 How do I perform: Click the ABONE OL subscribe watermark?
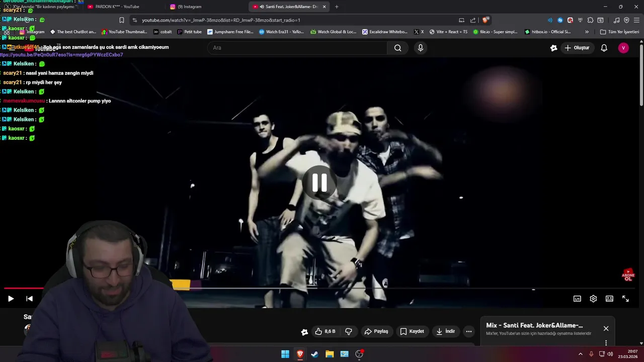coord(628,275)
